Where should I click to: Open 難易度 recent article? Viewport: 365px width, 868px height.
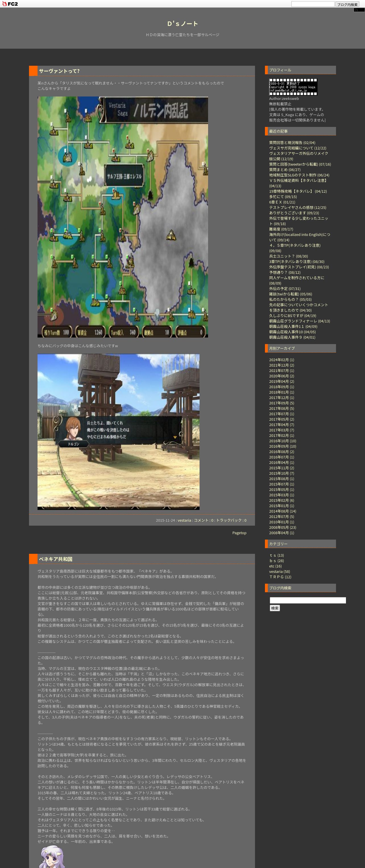281,229
